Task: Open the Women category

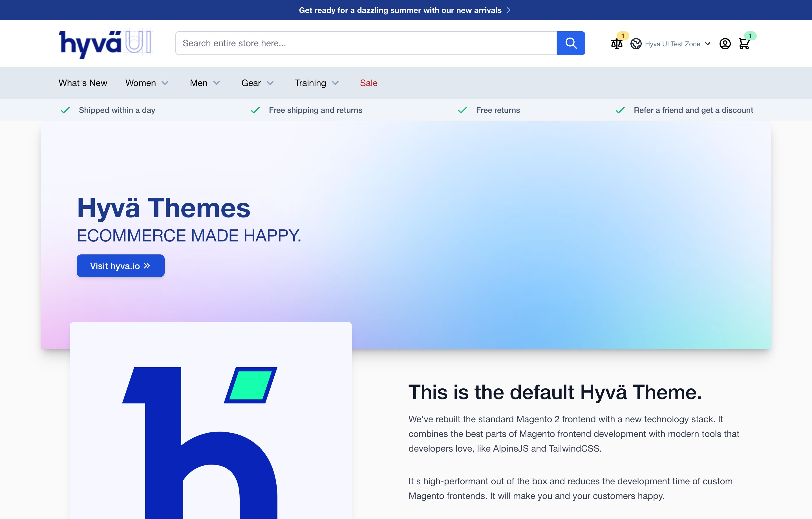Action: pyautogui.click(x=141, y=83)
